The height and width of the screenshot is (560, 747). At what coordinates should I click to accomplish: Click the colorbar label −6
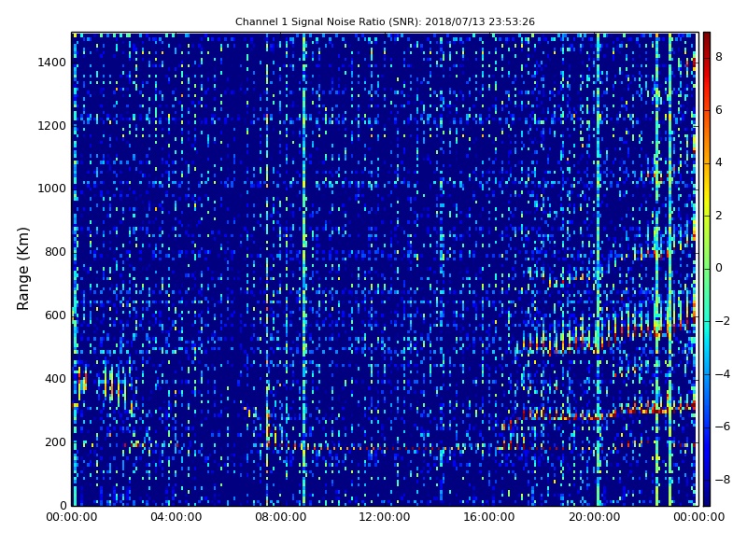[723, 427]
